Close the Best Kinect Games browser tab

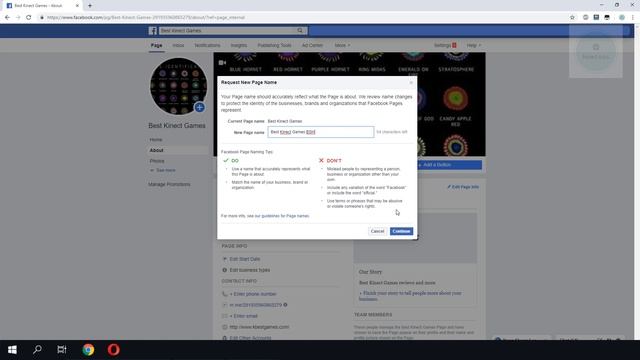78,6
